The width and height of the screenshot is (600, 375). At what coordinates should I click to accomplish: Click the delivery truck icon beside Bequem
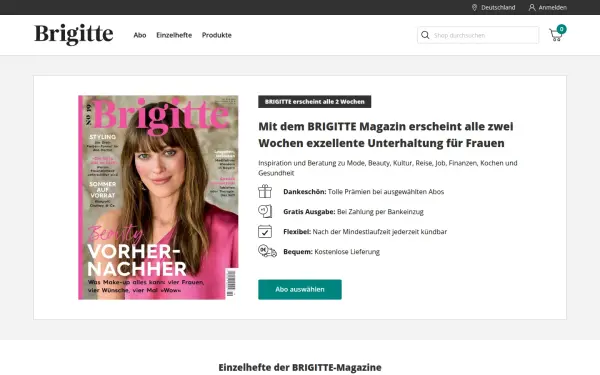[x=267, y=251]
